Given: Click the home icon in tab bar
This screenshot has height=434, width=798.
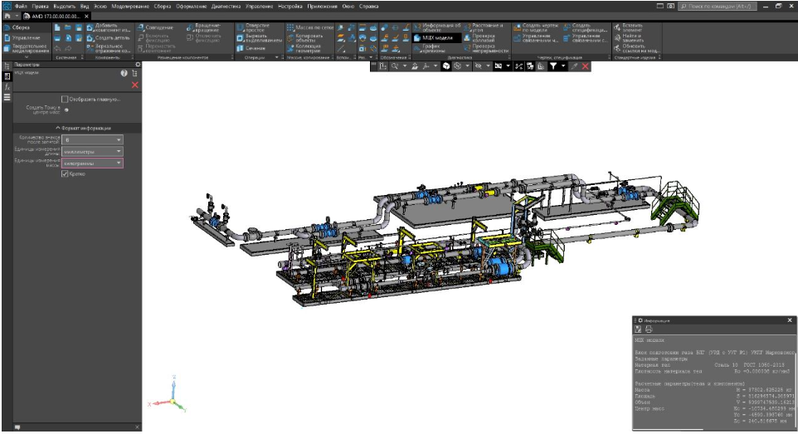Looking at the screenshot, I should 7,16.
